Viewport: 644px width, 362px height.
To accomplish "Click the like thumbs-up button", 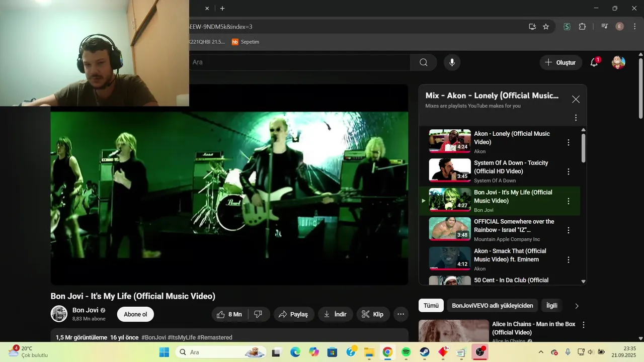I will (229, 314).
